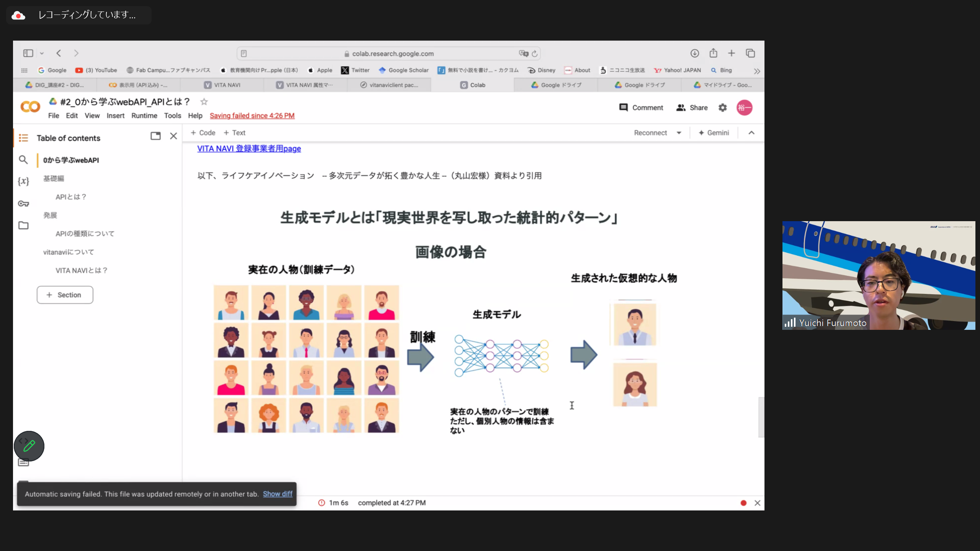Open the Reconnect dropdown arrow
980x551 pixels.
click(679, 133)
